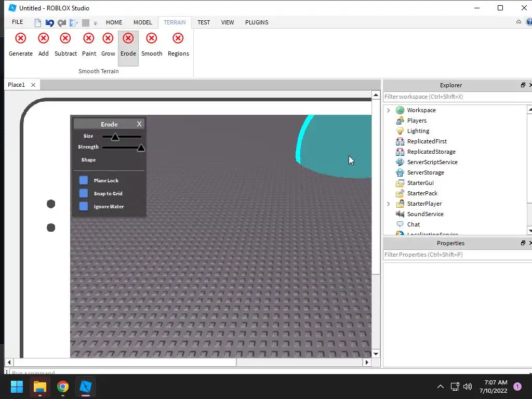Click the Size slider handle
The image size is (532, 399).
(115, 137)
